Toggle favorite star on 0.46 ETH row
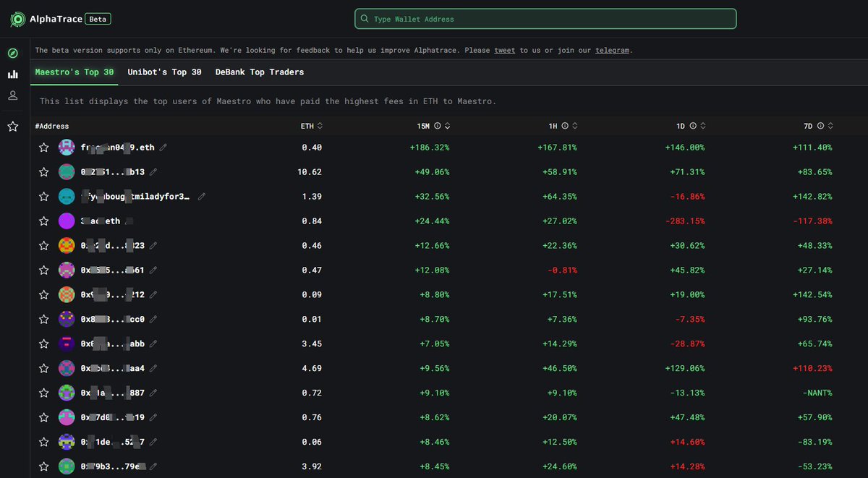868x478 pixels. click(x=44, y=246)
